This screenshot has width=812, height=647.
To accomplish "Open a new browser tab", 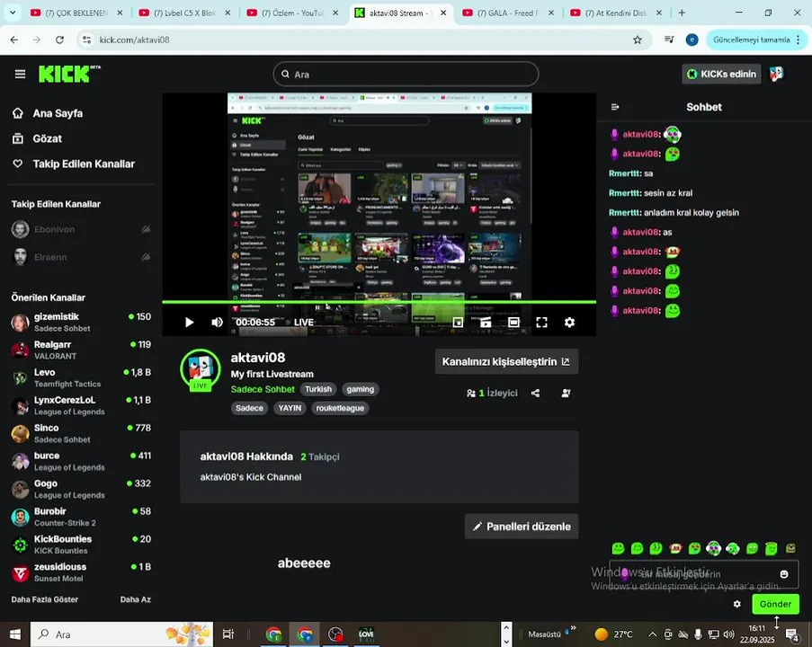I will 682,13.
